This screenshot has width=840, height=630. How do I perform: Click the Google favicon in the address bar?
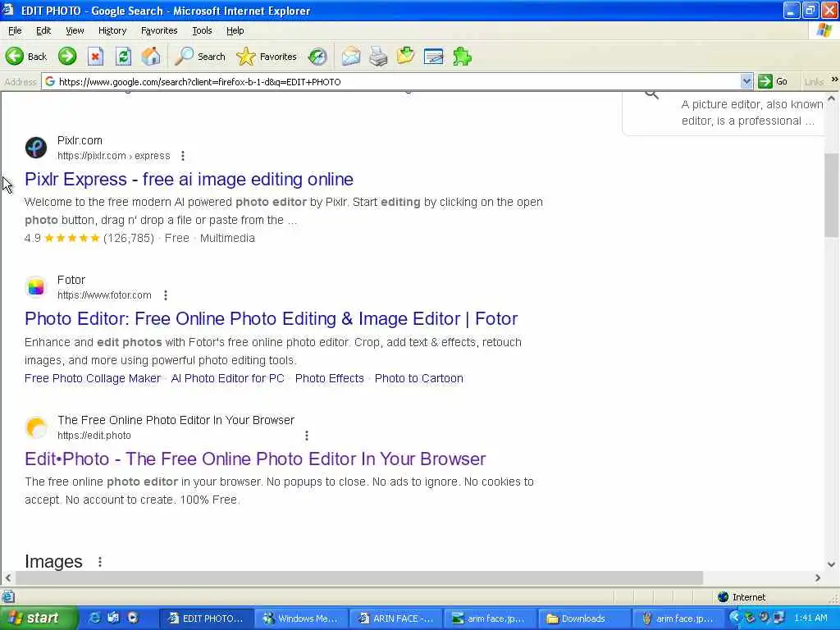coord(50,81)
